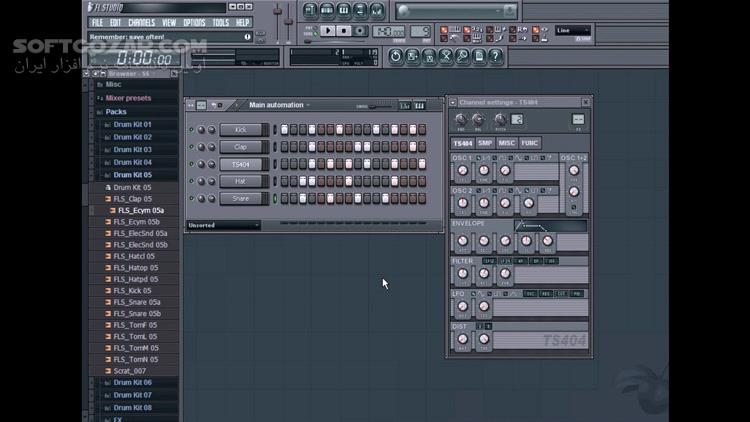Image resolution: width=750 pixels, height=422 pixels.
Task: Click the Stop transport button
Action: (343, 31)
